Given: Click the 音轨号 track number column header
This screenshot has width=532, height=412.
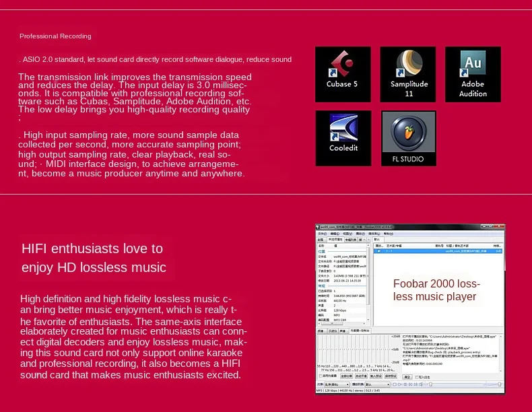Looking at the screenshot, I should point(439,246).
